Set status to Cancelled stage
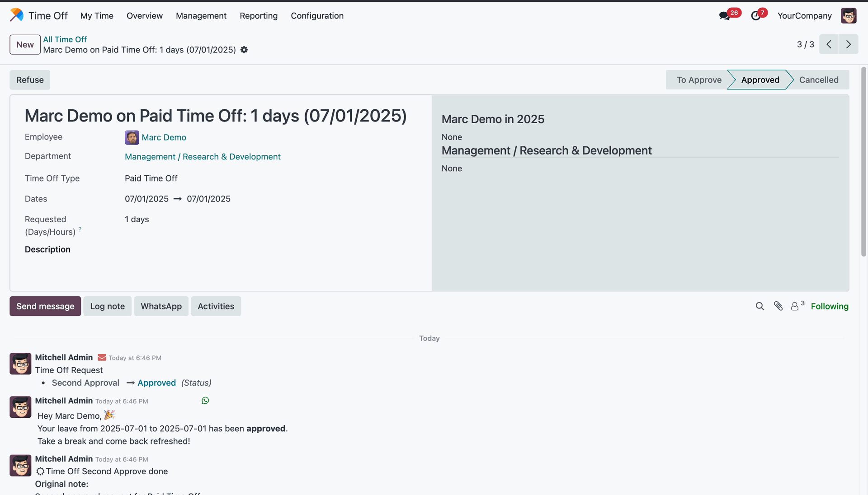 pyautogui.click(x=818, y=80)
